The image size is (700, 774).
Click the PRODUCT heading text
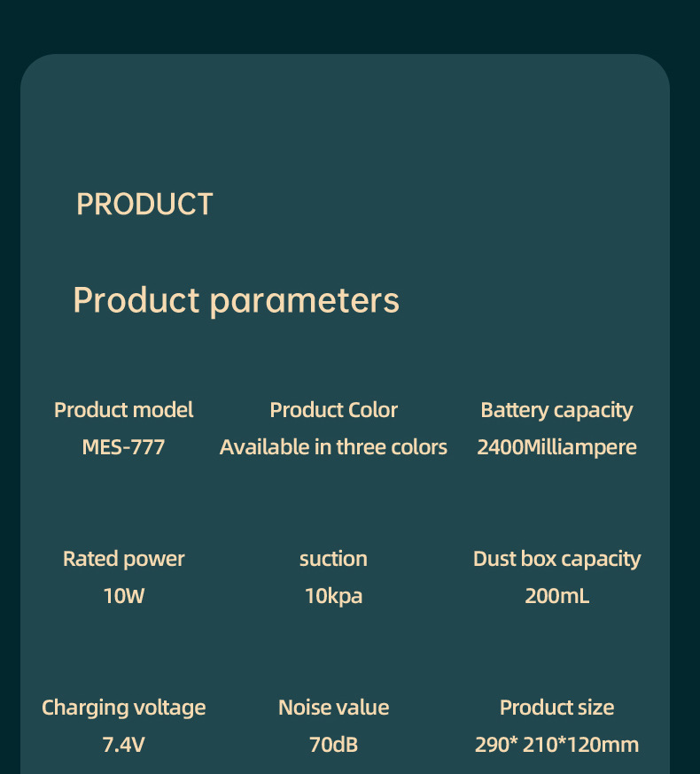pyautogui.click(x=144, y=205)
